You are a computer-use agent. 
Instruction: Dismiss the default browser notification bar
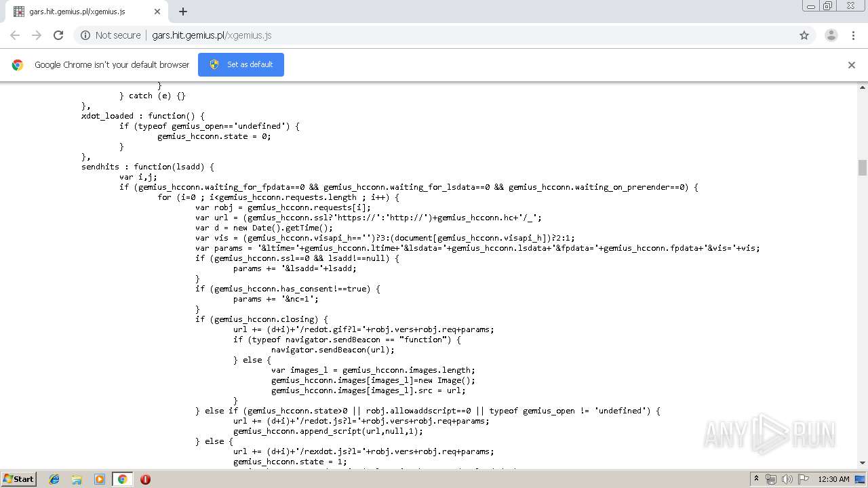852,65
